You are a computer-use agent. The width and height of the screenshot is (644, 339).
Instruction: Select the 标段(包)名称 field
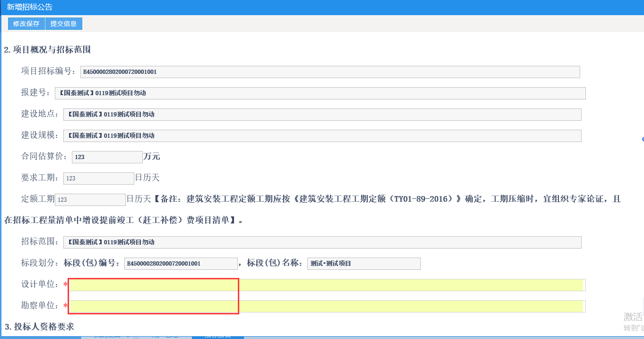coord(364,264)
